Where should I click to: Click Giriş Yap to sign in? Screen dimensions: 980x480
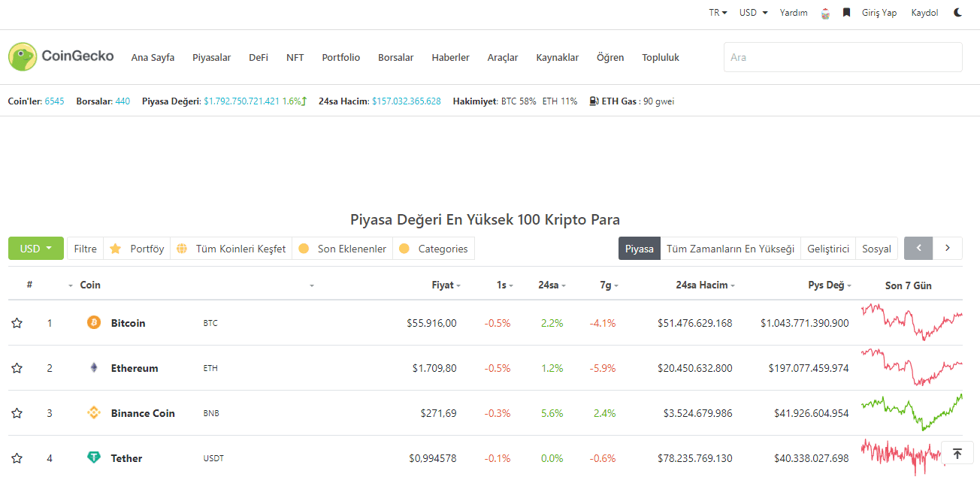pyautogui.click(x=879, y=13)
